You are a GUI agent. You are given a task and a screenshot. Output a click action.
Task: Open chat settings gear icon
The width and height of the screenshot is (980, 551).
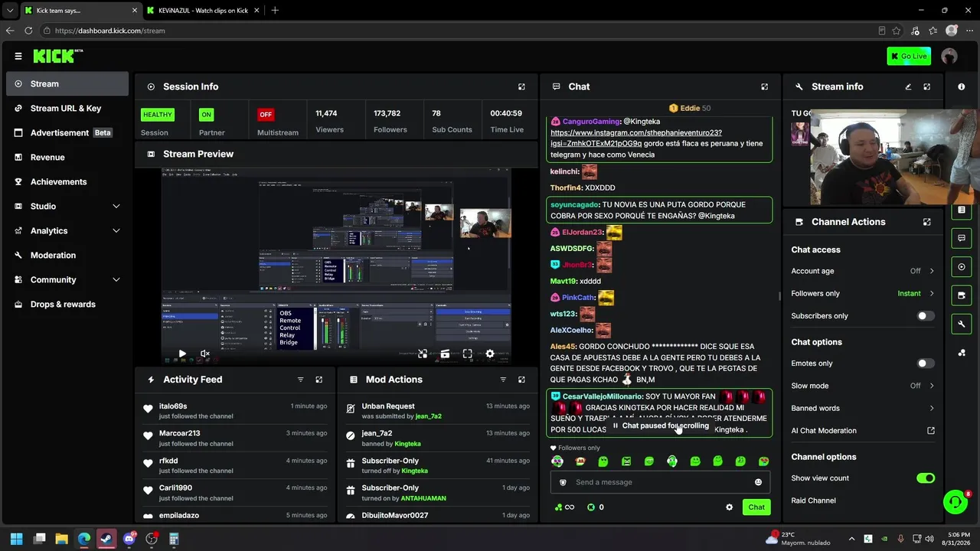click(x=729, y=507)
